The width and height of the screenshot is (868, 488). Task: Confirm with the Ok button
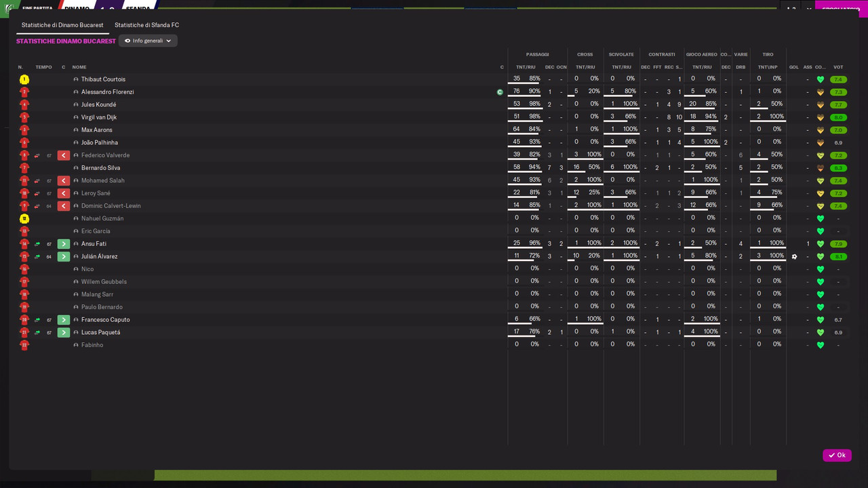pyautogui.click(x=837, y=455)
